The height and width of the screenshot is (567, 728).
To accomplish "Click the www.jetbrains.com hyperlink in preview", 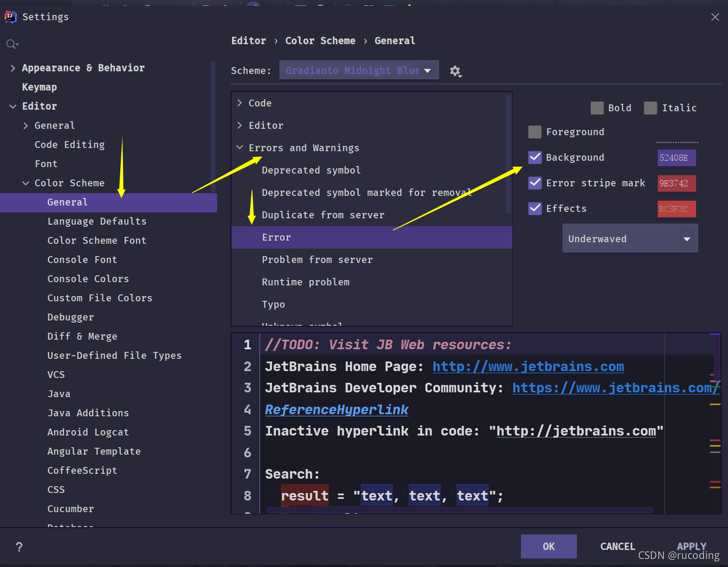I will (528, 367).
